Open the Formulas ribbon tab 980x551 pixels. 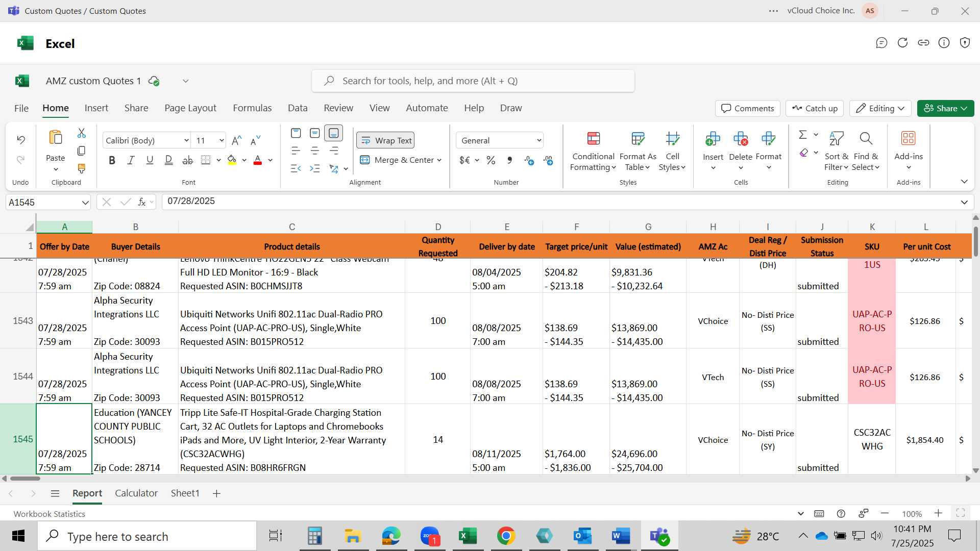point(252,108)
